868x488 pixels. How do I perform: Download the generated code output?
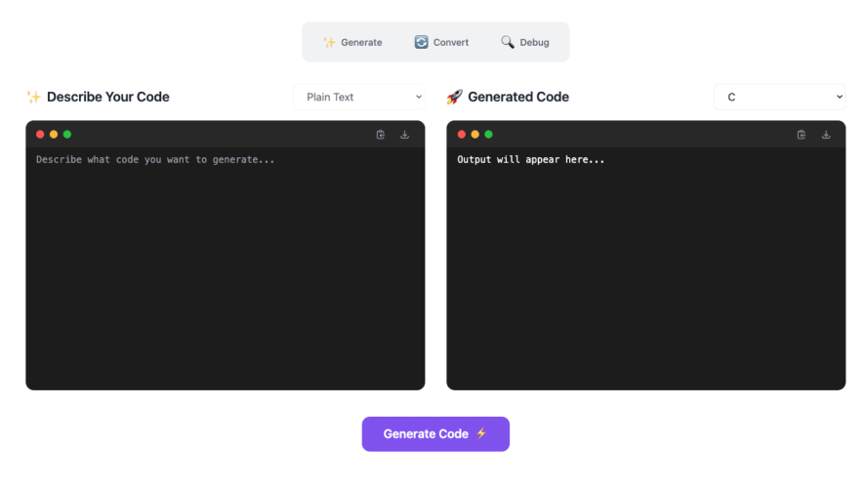point(826,135)
